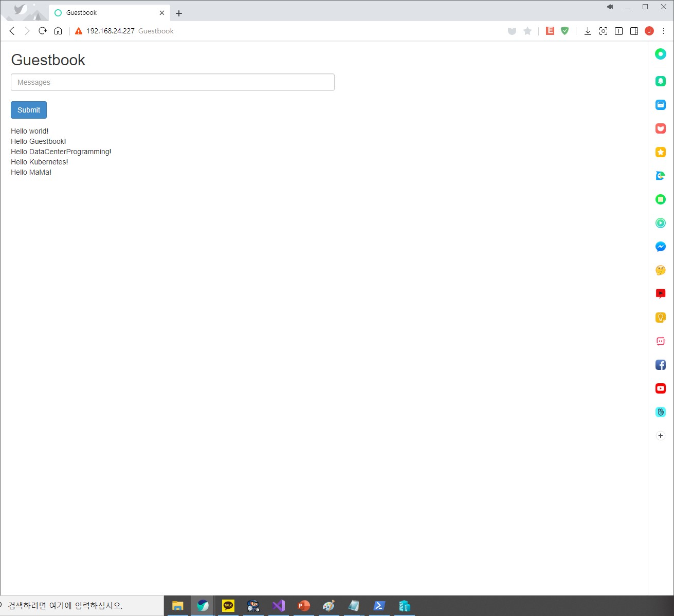Open the thinking-face emoji sidebar icon
Screen dimensions: 674x616
(x=661, y=270)
